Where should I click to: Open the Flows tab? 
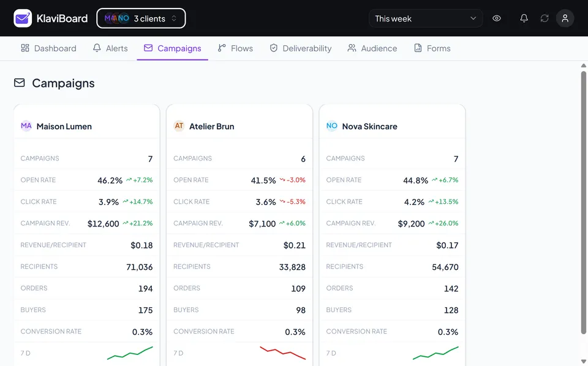tap(235, 48)
